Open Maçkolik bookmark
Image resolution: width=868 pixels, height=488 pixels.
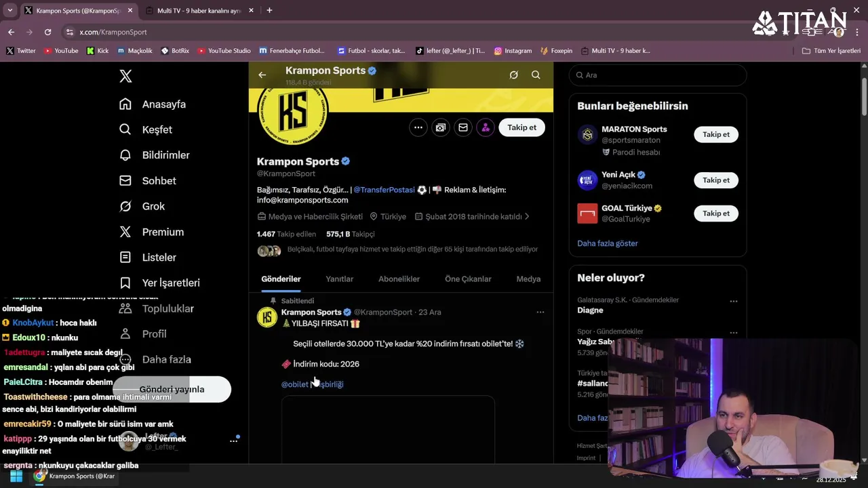[x=134, y=51]
